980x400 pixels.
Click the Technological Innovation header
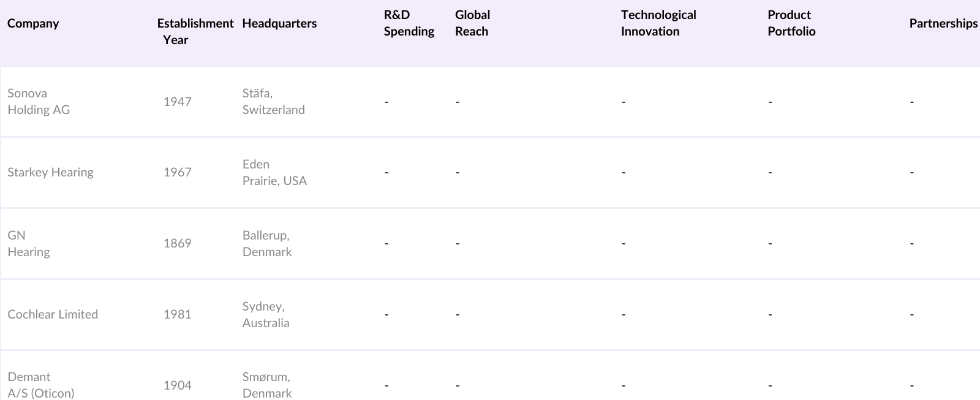click(x=658, y=23)
